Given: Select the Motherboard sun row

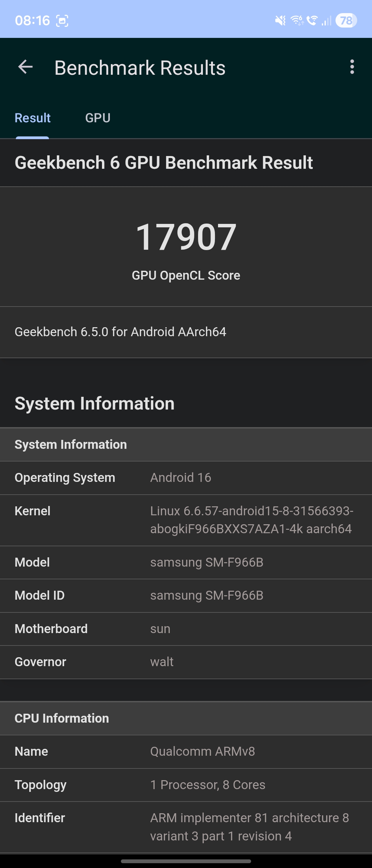Looking at the screenshot, I should [x=186, y=629].
